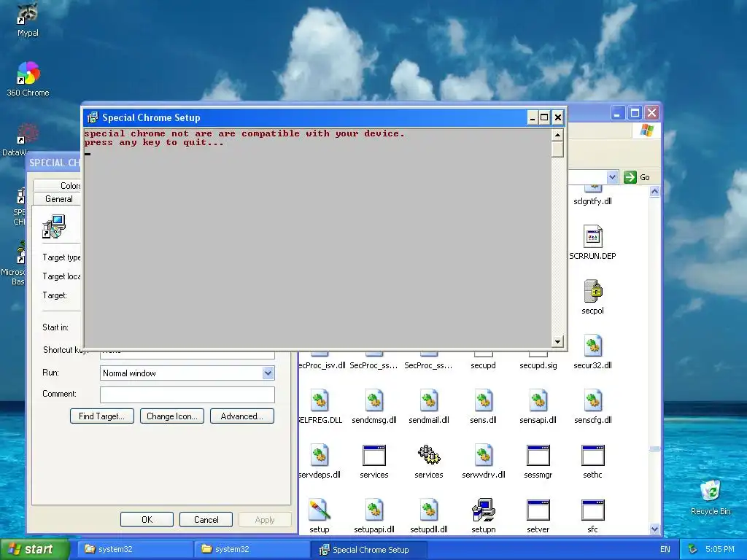Minimize the Special Chrome Setup console window

pos(533,117)
